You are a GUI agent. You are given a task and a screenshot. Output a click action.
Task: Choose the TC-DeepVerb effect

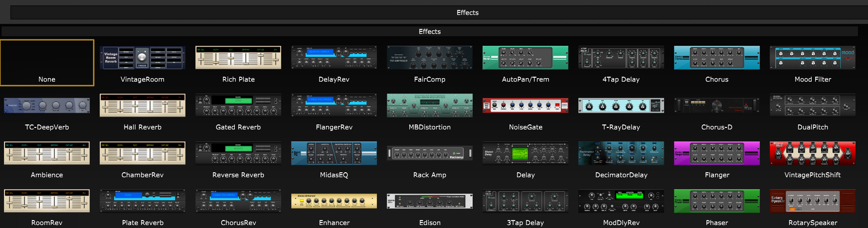47,111
